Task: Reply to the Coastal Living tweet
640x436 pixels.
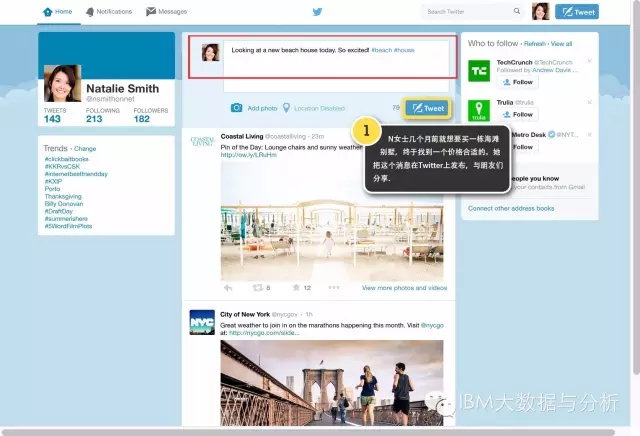Action: click(227, 287)
